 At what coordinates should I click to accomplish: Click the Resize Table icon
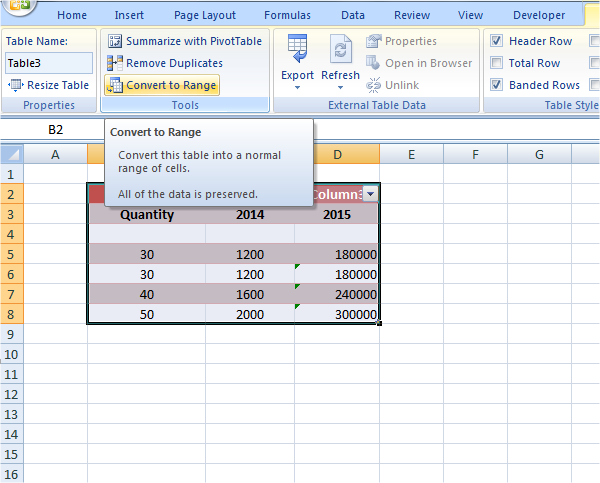coord(15,85)
